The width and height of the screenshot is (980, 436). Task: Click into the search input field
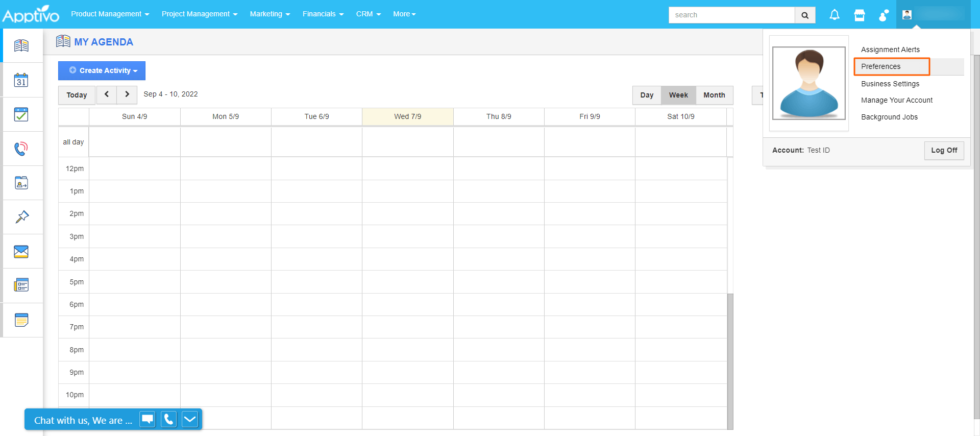(x=731, y=15)
